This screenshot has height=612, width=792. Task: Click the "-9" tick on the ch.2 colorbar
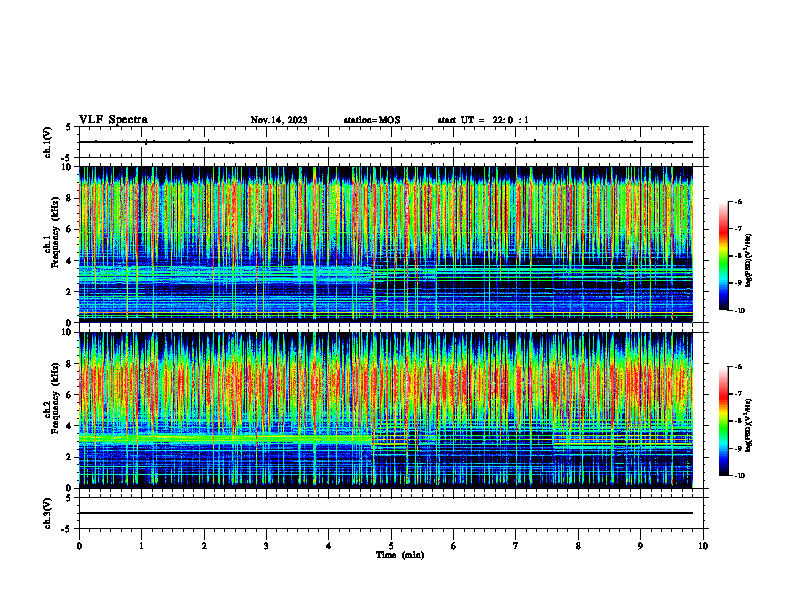tap(738, 448)
